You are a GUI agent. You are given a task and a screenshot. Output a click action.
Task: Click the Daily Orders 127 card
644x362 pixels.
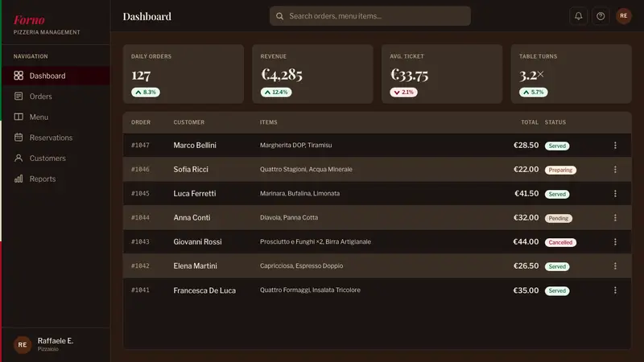(184, 74)
